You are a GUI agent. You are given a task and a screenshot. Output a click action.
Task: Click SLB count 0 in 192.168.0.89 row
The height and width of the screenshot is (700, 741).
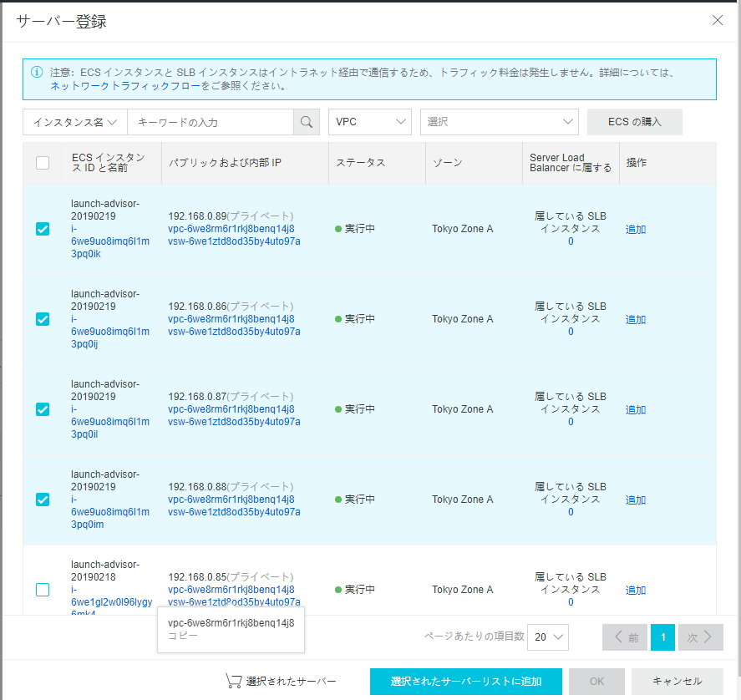point(571,241)
